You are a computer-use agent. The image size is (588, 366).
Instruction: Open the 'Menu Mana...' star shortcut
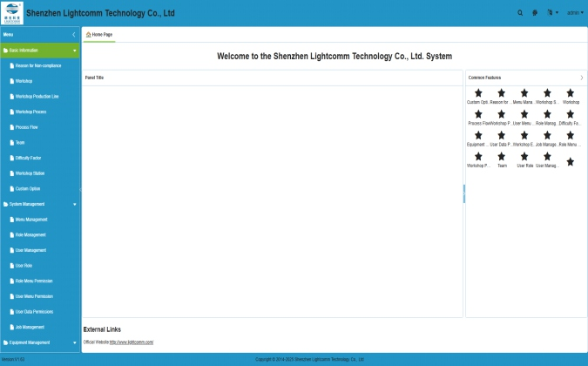[524, 97]
